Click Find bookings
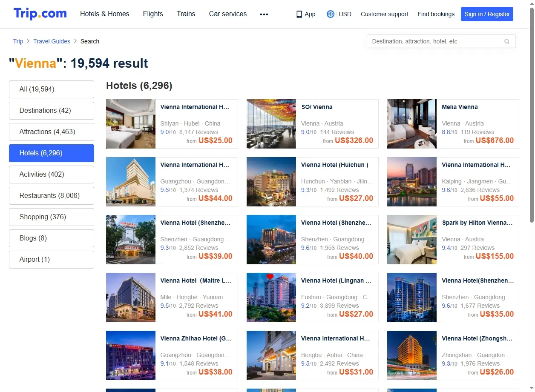 (436, 14)
